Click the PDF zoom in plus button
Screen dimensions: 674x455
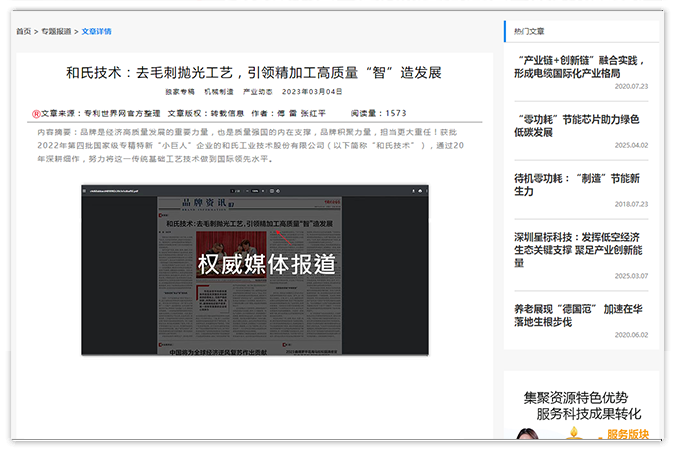point(263,191)
